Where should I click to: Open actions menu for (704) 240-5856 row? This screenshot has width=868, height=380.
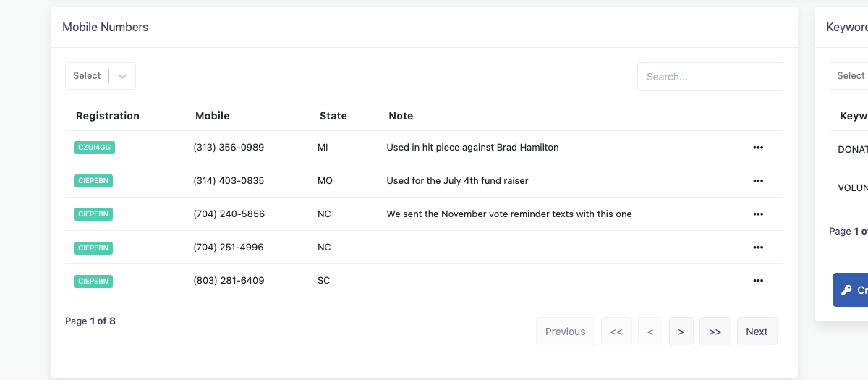point(758,214)
